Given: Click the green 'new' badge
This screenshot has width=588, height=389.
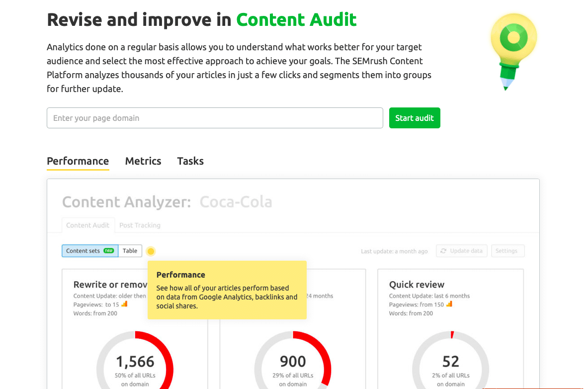Looking at the screenshot, I should point(109,251).
